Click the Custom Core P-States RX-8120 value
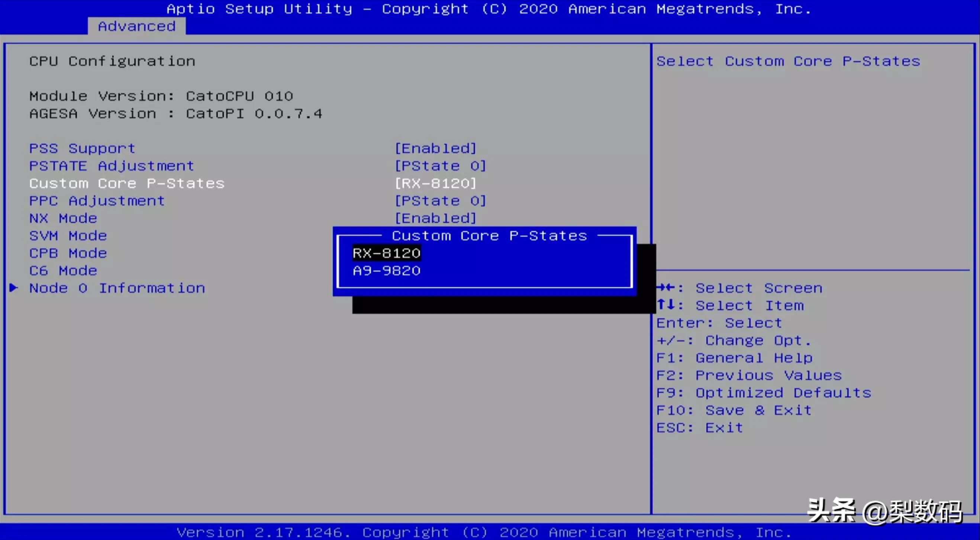The width and height of the screenshot is (980, 540). pyautogui.click(x=436, y=183)
